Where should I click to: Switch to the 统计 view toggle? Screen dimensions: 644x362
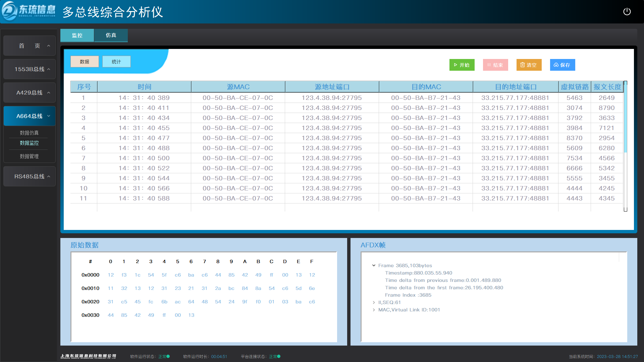pyautogui.click(x=116, y=62)
